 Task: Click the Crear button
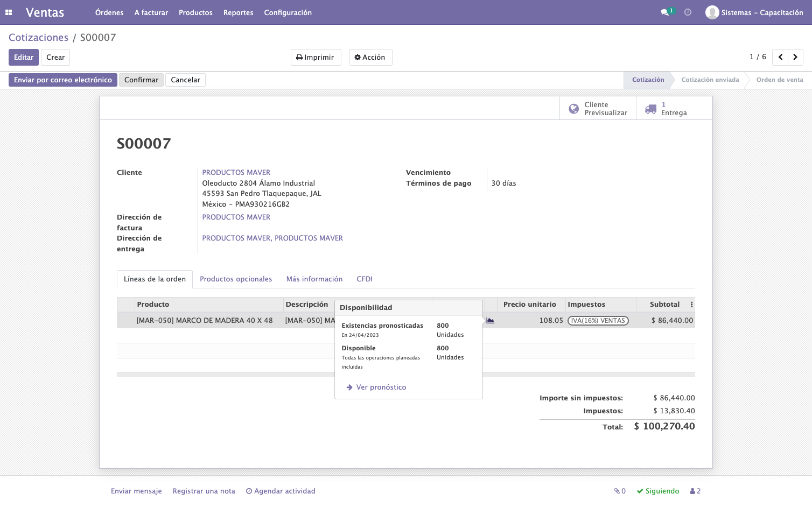tap(55, 57)
